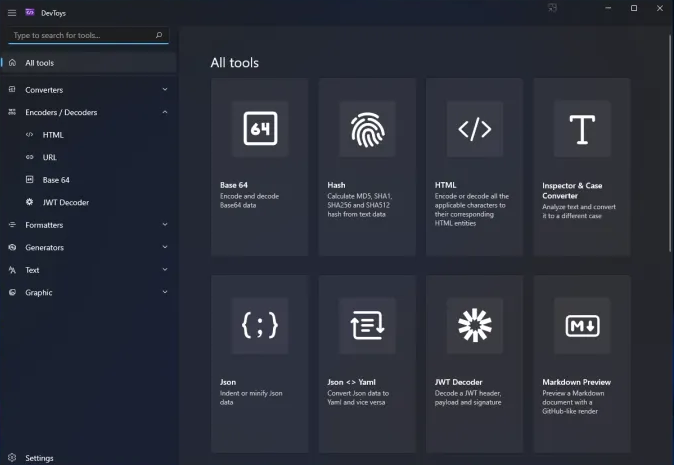This screenshot has width=674, height=465.
Task: Select All tools in the sidebar
Action: (88, 63)
